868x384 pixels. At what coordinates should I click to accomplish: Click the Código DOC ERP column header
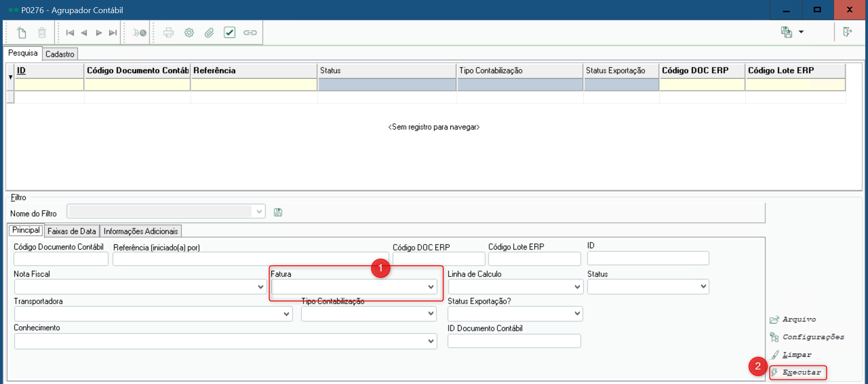click(702, 71)
